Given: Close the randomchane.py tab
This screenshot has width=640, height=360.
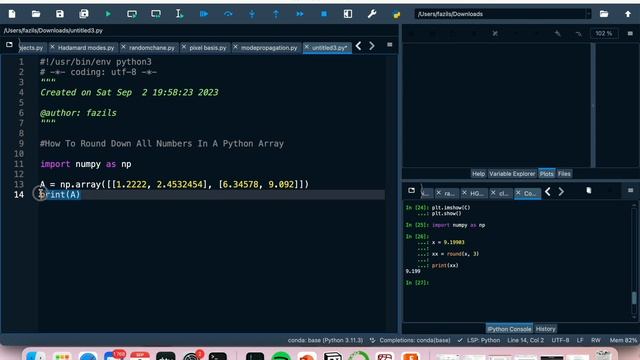Looking at the screenshot, I should click(123, 47).
